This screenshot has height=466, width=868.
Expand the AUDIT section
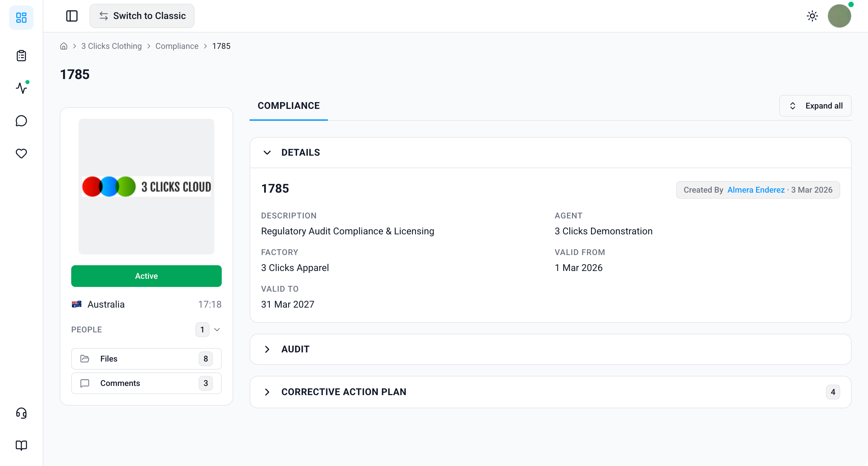tap(551, 349)
